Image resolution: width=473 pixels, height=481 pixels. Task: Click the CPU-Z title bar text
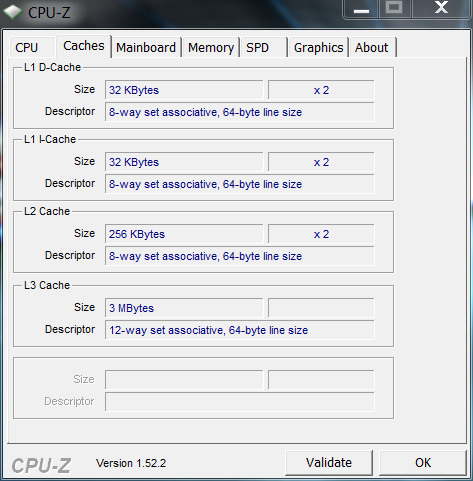[49, 13]
